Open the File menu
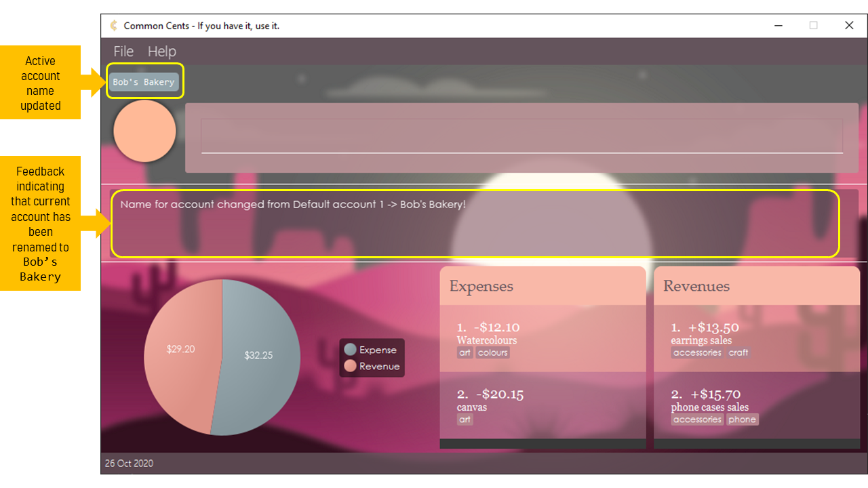The height and width of the screenshot is (488, 868). point(123,52)
